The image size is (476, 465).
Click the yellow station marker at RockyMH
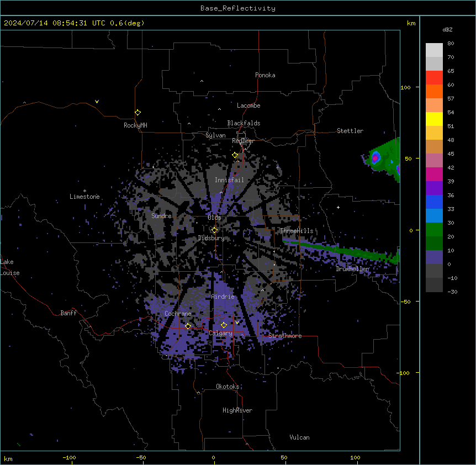(x=137, y=113)
